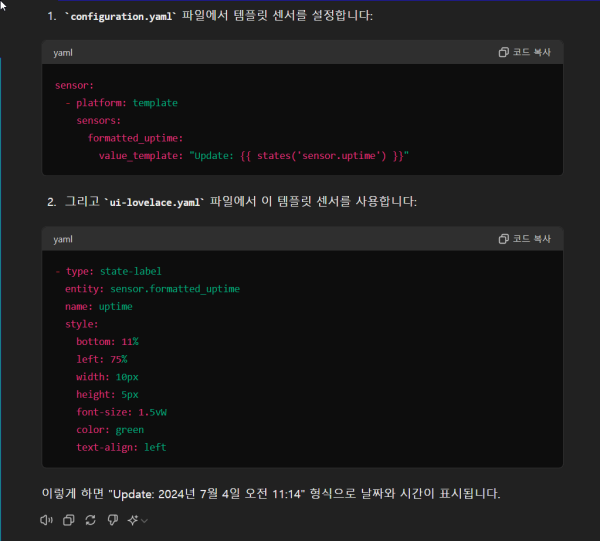
Task: Click the 'formatted_uptime:' code line
Action: click(135, 138)
